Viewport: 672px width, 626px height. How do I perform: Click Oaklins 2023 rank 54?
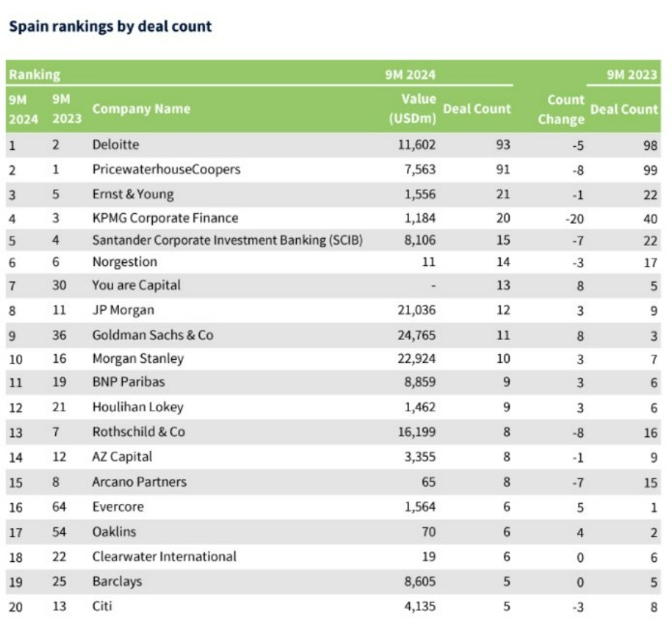click(59, 532)
